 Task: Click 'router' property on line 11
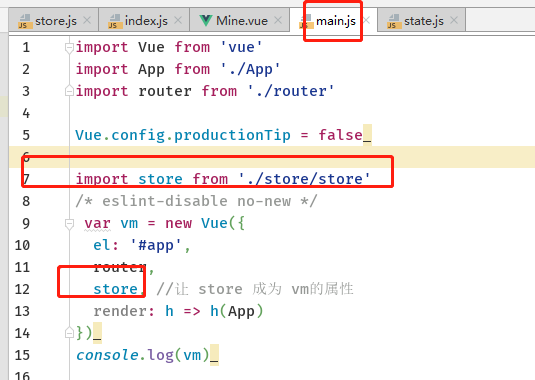pyautogui.click(x=120, y=267)
